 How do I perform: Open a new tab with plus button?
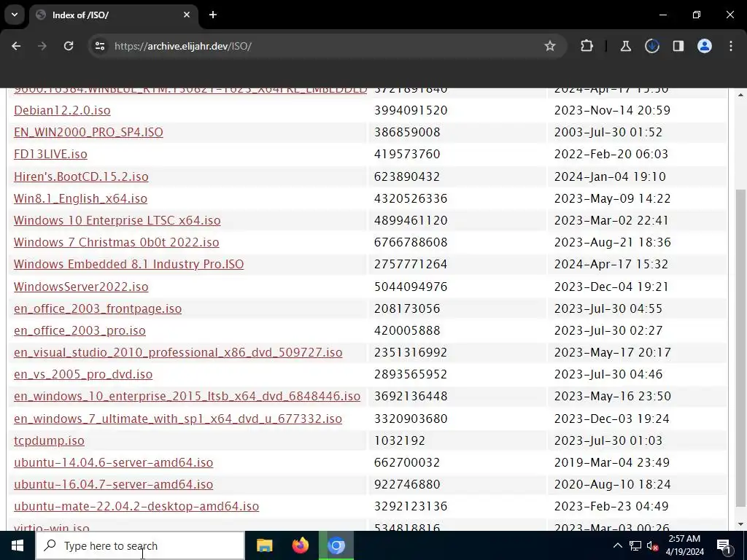tap(213, 15)
